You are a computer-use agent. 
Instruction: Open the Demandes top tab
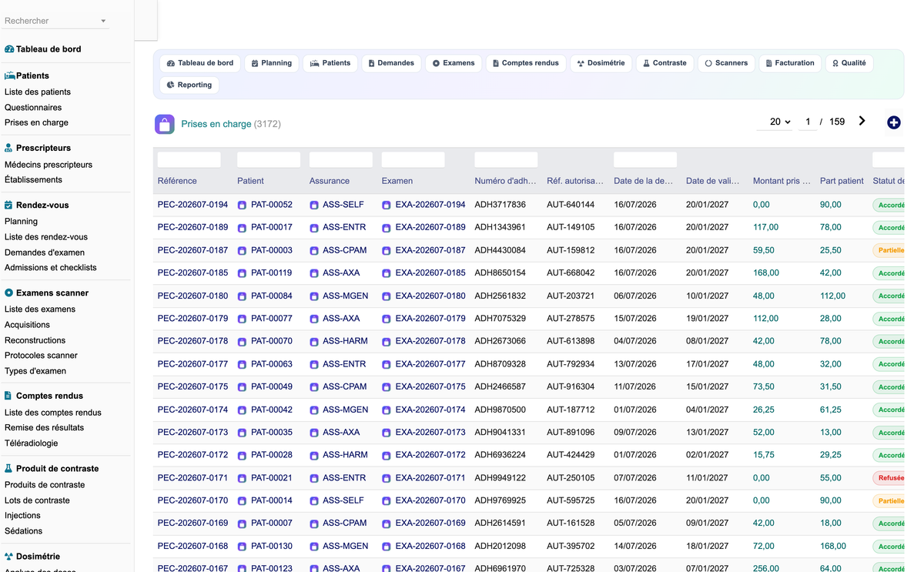click(391, 63)
